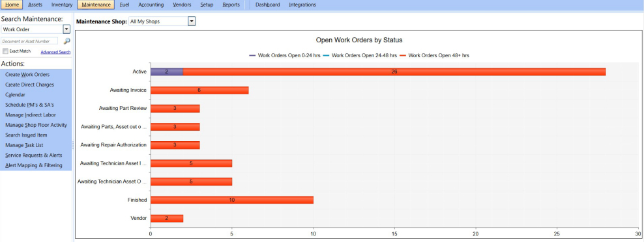Click the Awaiting Part Review bar
The height and width of the screenshot is (242, 644).
pyautogui.click(x=175, y=108)
